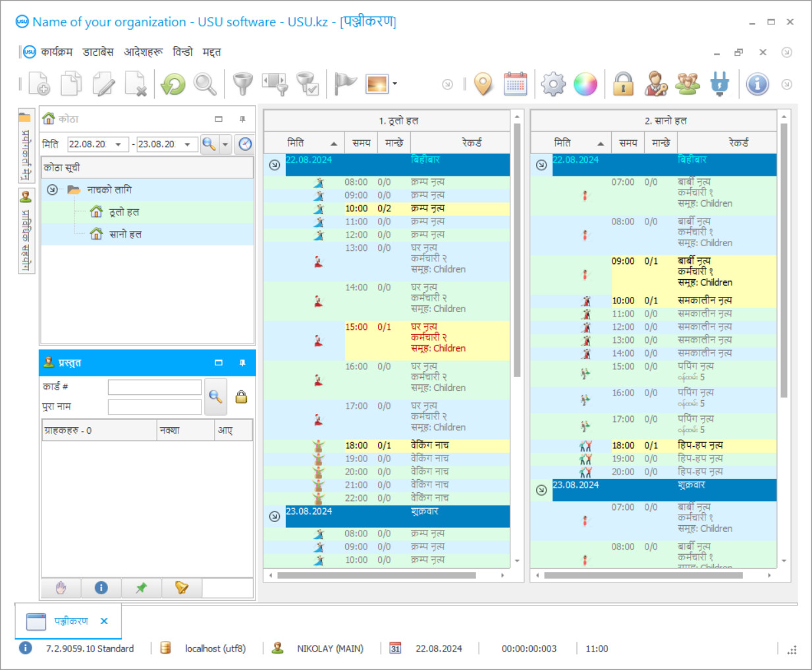Open settings gear icon in toolbar
This screenshot has height=670, width=812.
pyautogui.click(x=553, y=84)
